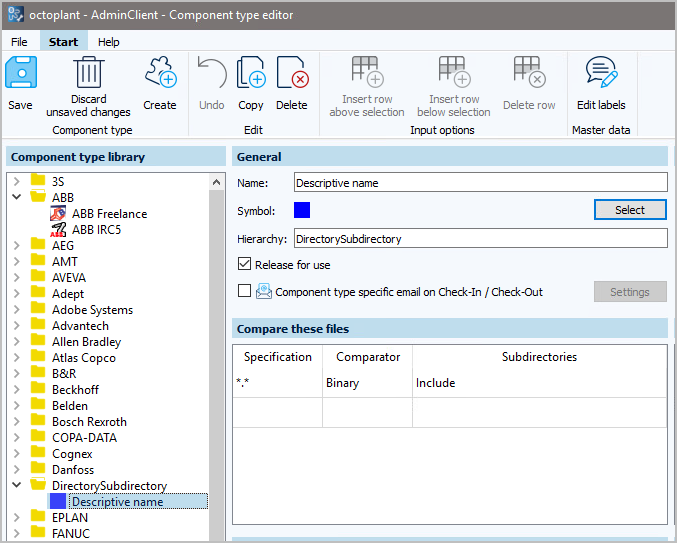The height and width of the screenshot is (543, 677).
Task: Select Cognex in the library
Action: click(72, 453)
